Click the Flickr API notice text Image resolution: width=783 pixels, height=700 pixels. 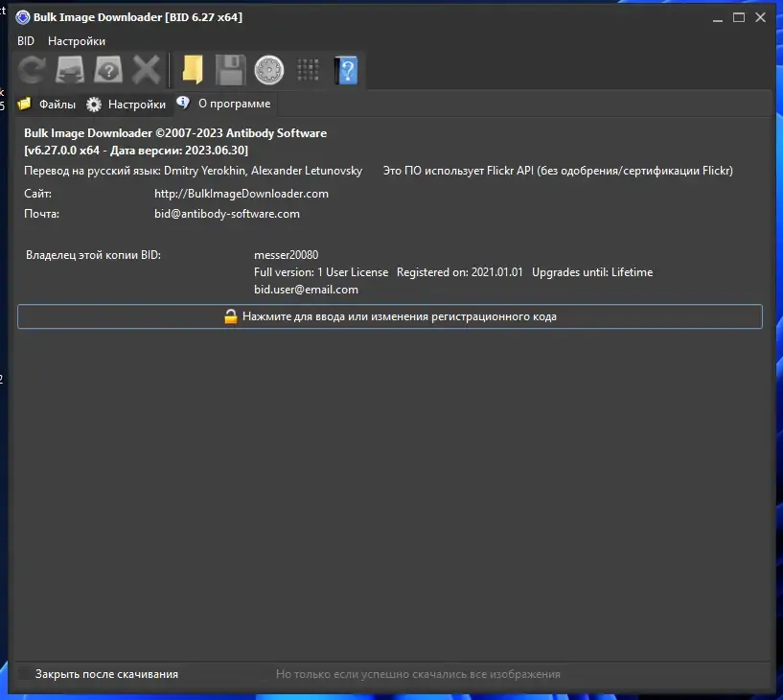558,171
